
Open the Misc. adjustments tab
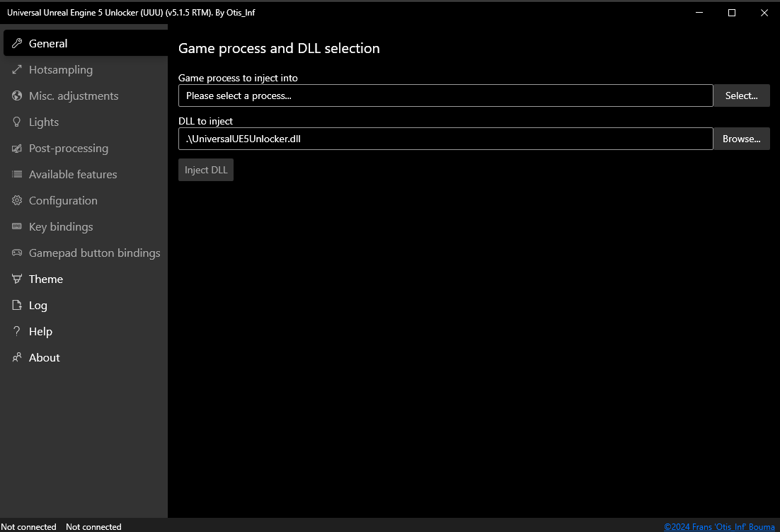click(86, 96)
